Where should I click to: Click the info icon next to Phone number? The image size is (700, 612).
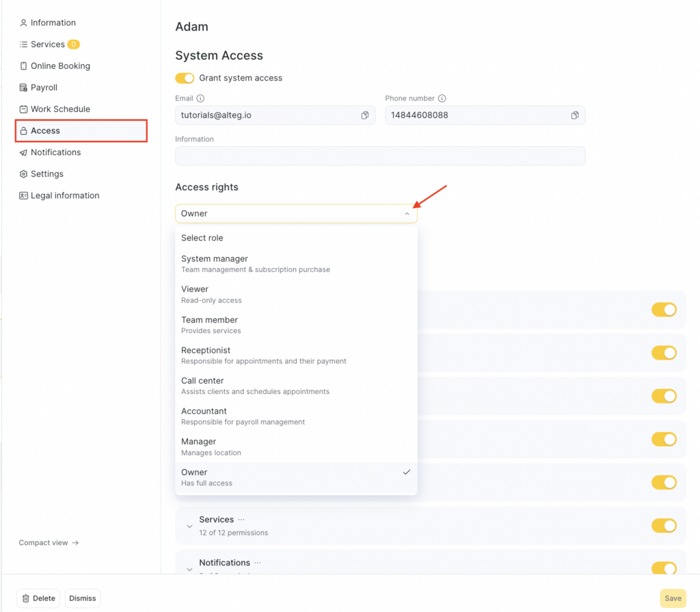click(442, 98)
